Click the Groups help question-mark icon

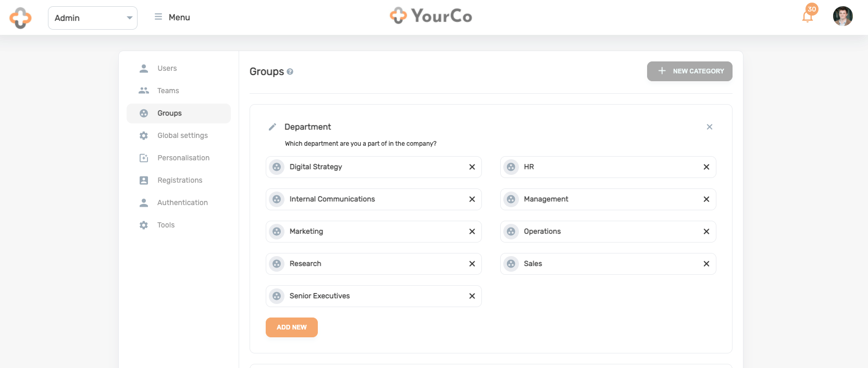click(290, 72)
